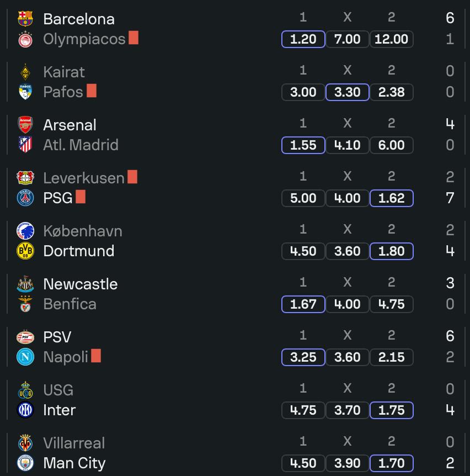This screenshot has height=476, width=470.
Task: Click the Dortmund BVB logo
Action: coord(25,251)
